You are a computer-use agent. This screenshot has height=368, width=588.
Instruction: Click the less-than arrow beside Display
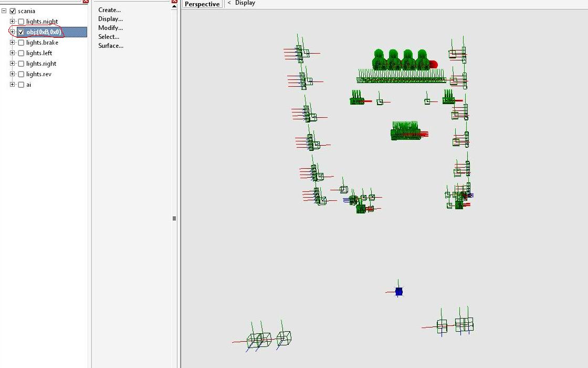(229, 3)
